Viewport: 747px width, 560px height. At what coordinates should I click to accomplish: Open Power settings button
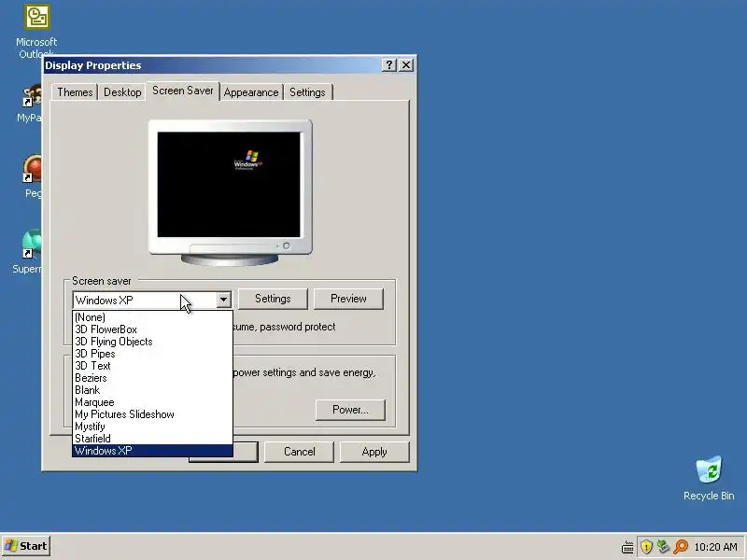(350, 410)
